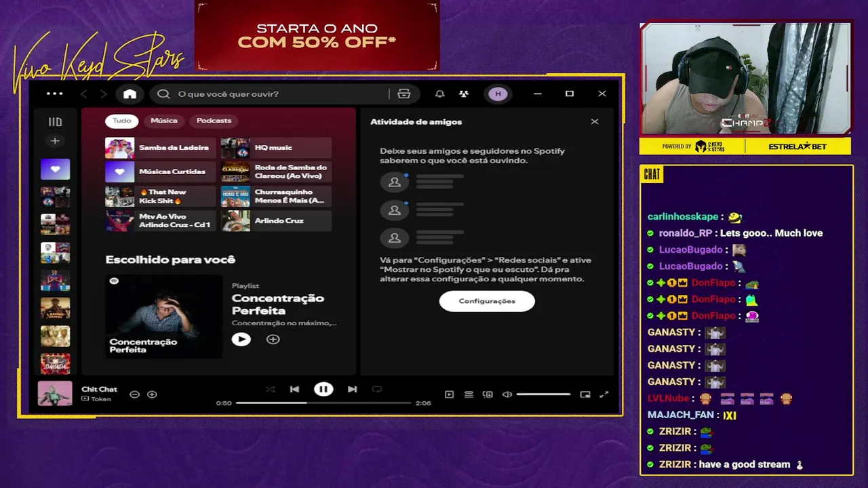Screen dimensions: 868x488
Task: Open the 'Arlindo Cruz' artist tile
Action: click(x=276, y=221)
